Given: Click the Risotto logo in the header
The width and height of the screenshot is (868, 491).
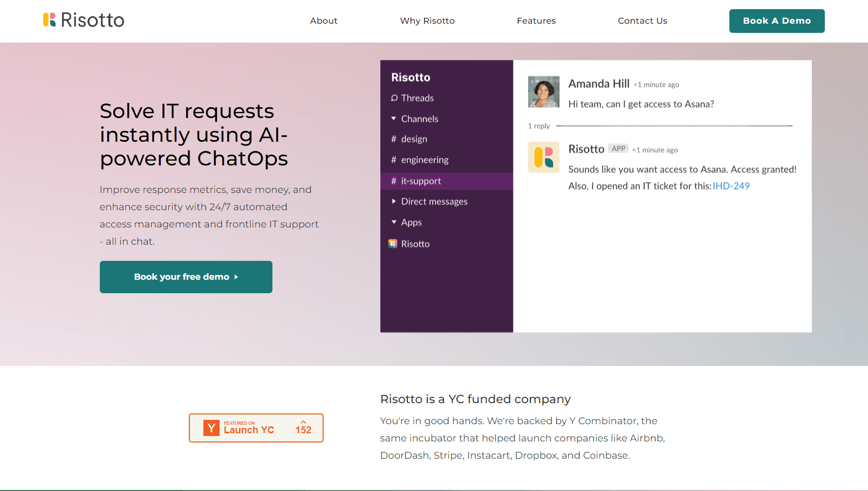Looking at the screenshot, I should 84,20.
